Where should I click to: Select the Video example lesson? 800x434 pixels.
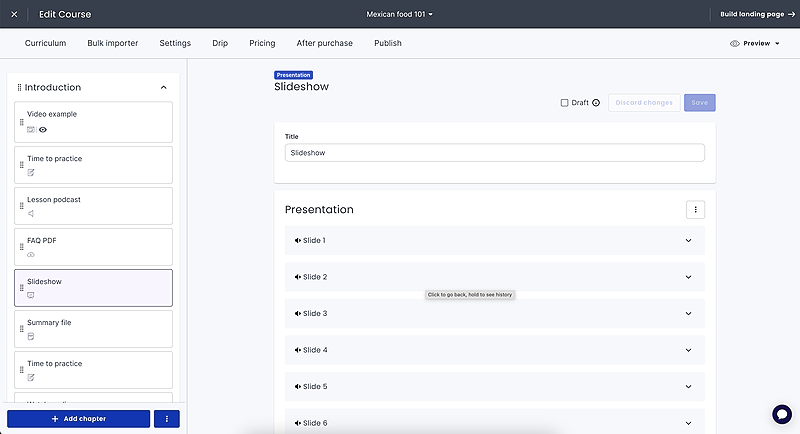[x=93, y=122]
